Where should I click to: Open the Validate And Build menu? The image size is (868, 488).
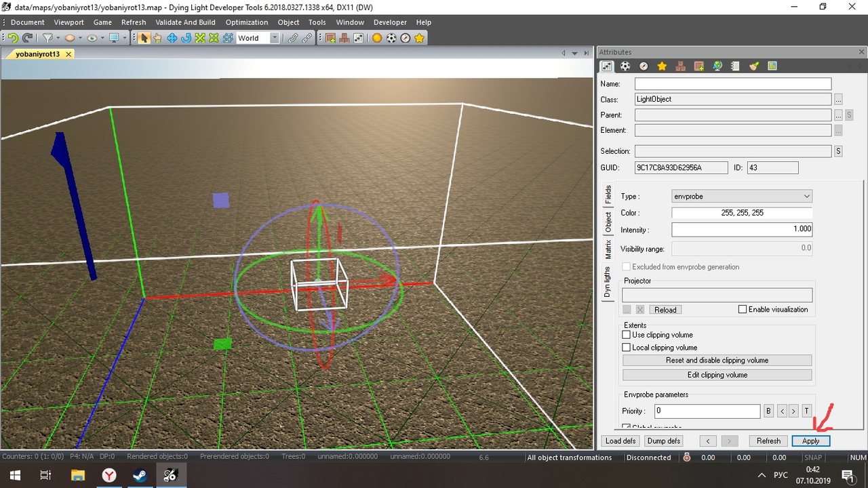click(185, 22)
